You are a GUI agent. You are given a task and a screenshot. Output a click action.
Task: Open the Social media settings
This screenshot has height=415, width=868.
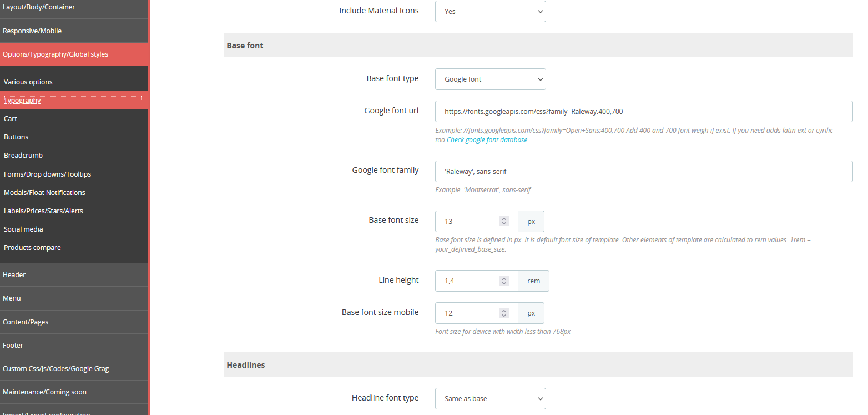(x=23, y=229)
